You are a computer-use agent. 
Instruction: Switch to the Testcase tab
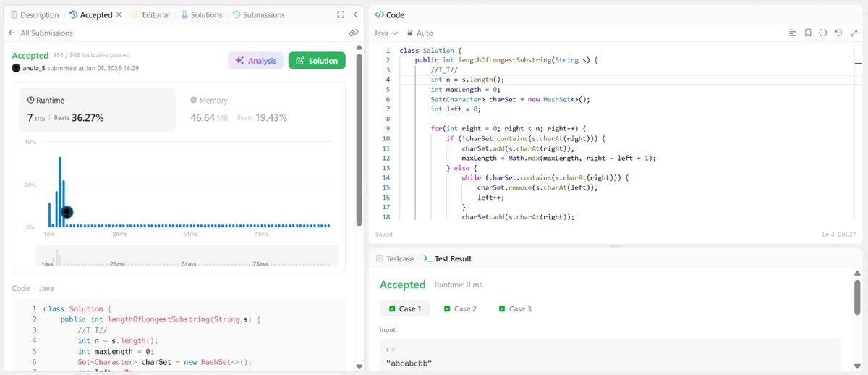tap(393, 258)
